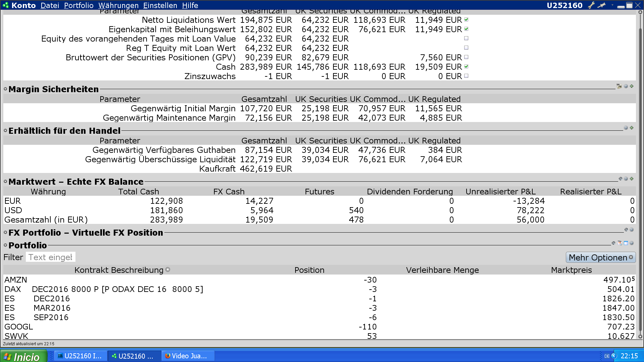Click help icon in FX Portfolio header
Image resolution: width=644 pixels, height=362 pixels.
pos(632,230)
